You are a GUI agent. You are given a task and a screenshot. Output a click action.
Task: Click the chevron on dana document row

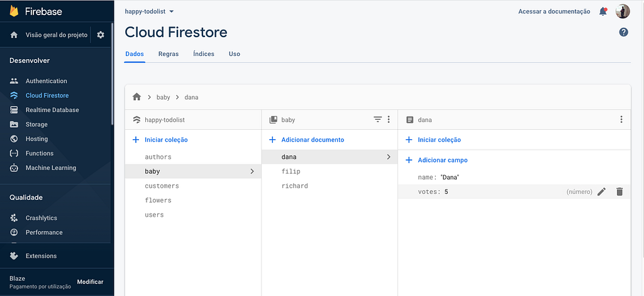coord(389,157)
